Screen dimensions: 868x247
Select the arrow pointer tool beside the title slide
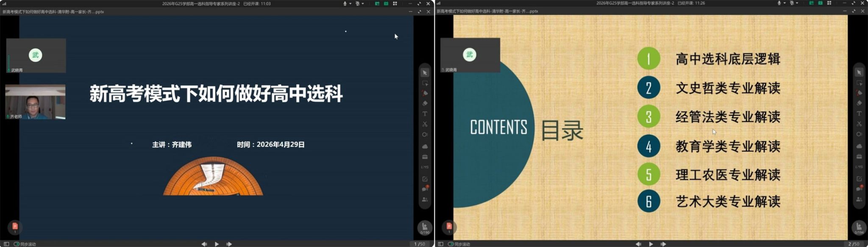click(x=425, y=73)
